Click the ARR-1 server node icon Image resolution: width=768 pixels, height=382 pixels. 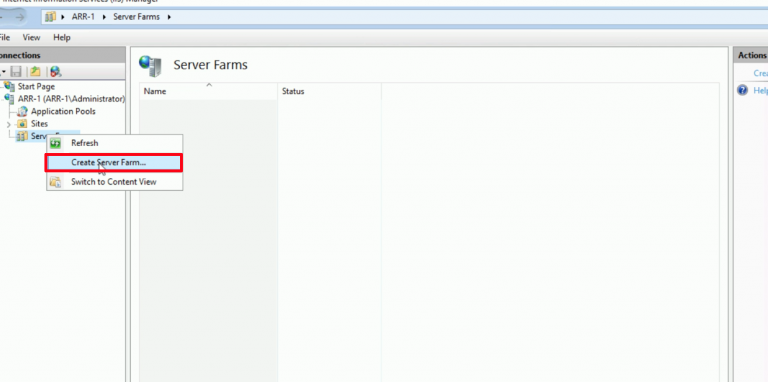(9, 99)
